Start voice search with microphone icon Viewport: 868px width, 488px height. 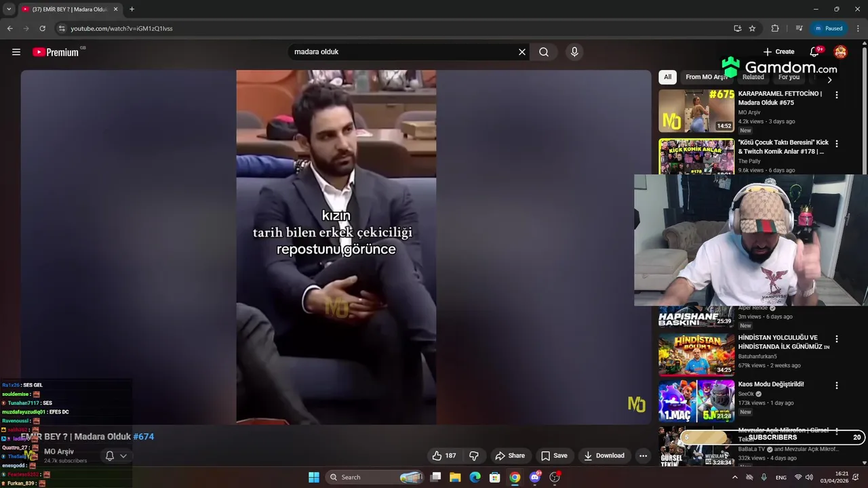coord(574,52)
